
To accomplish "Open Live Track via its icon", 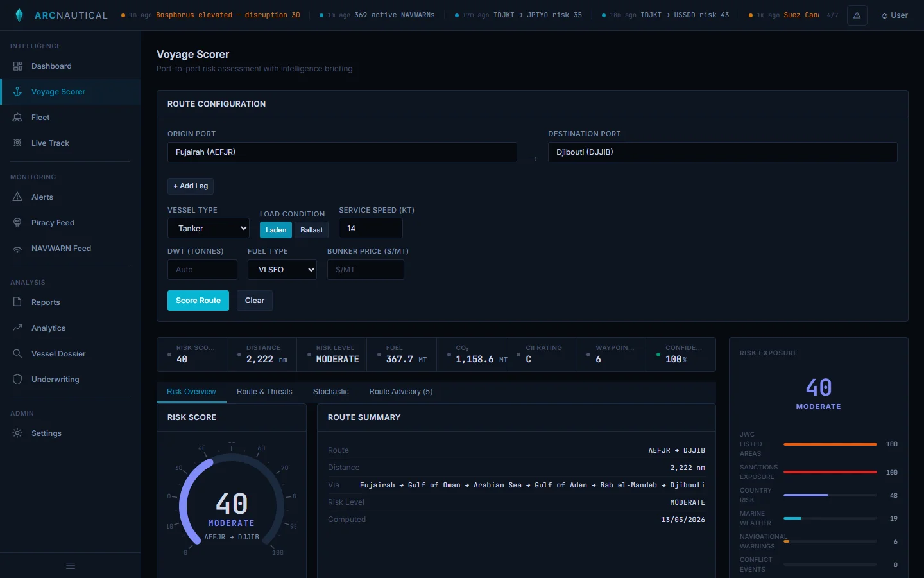I will 17,143.
